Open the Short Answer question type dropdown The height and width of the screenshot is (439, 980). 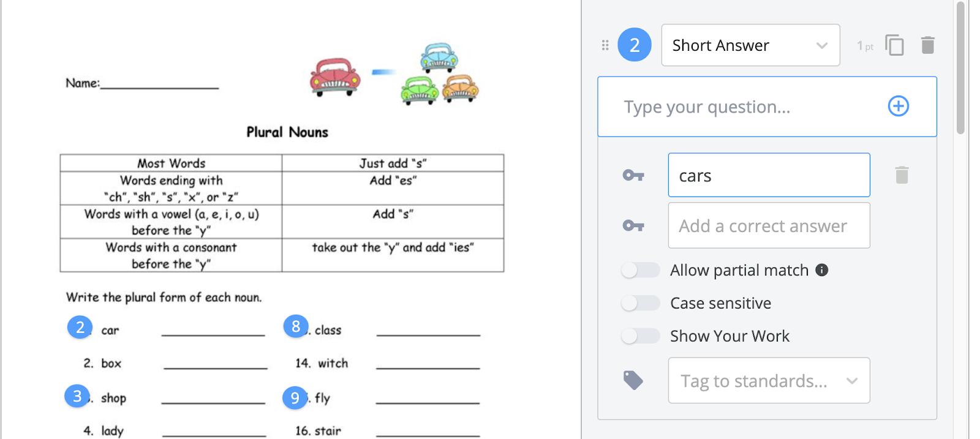(x=750, y=45)
